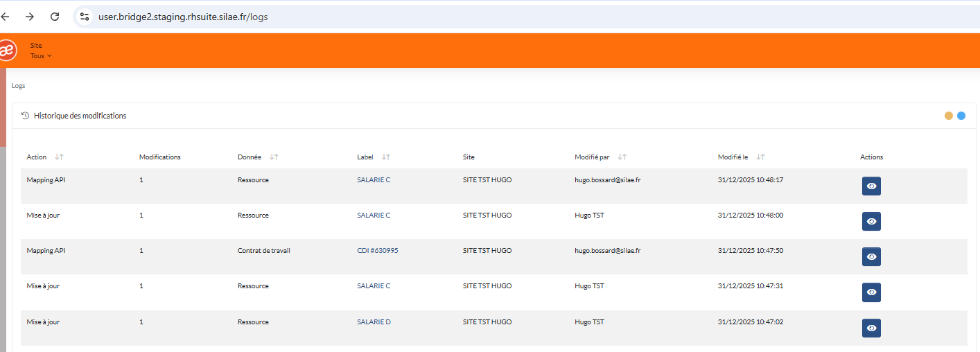This screenshot has height=352, width=980.
Task: Click the browser address bar URL
Action: (x=182, y=17)
